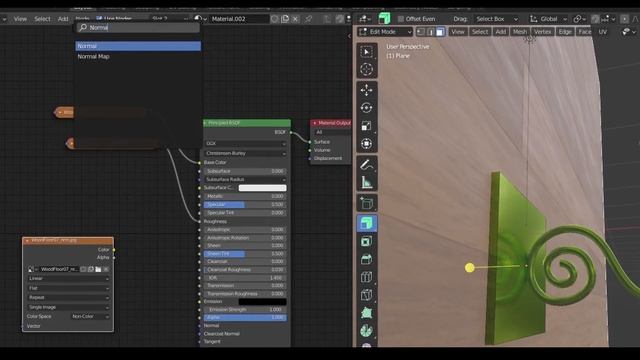Open the viewport Edge menu
Image resolution: width=640 pixels, height=360 pixels.
[x=565, y=32]
